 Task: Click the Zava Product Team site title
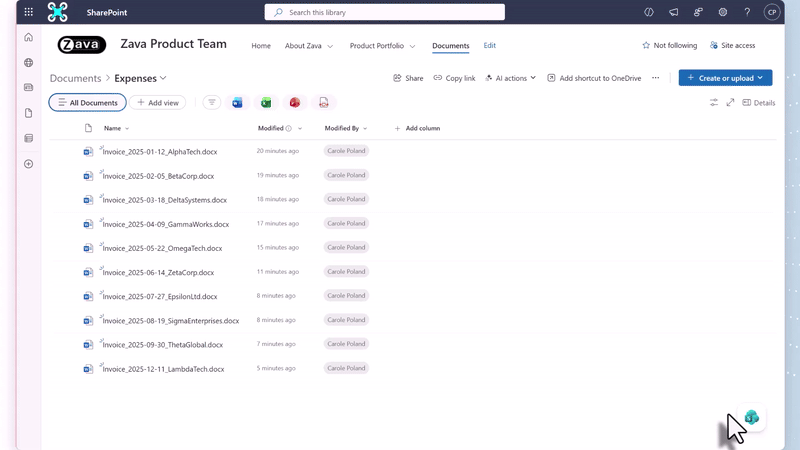pyautogui.click(x=173, y=44)
